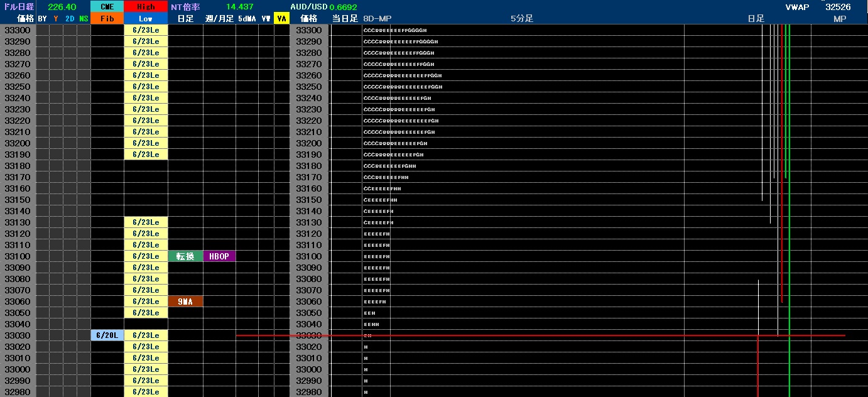
Task: Click the 5分足 column header
Action: coord(522,18)
